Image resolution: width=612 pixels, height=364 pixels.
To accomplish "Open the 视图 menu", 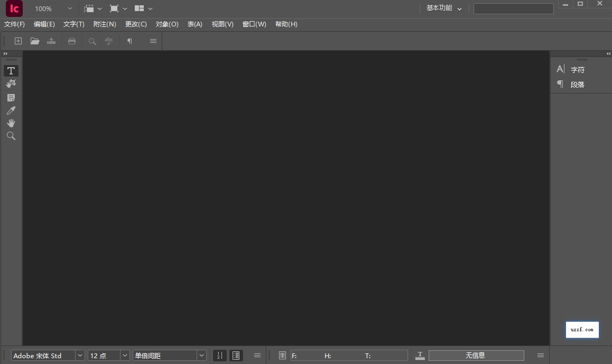I will point(222,24).
